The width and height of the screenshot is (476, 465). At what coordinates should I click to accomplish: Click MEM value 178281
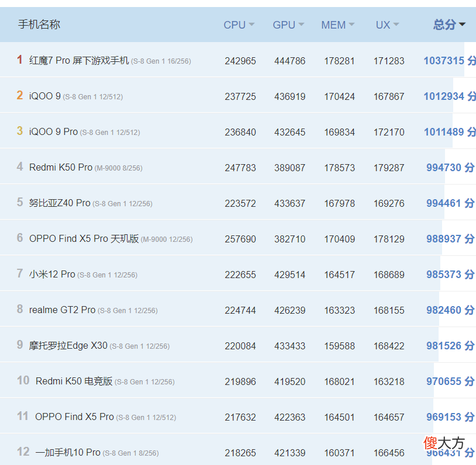(339, 61)
